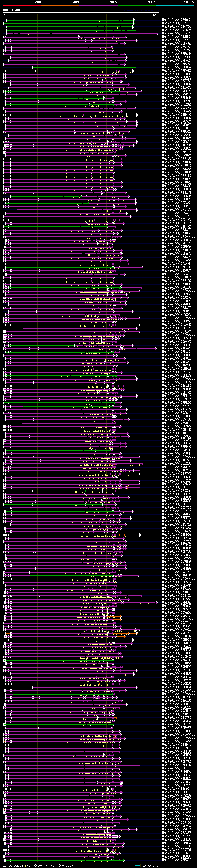Select the UniRef100_C0Z219 label
The image size is (197, 868).
(x=177, y=40)
